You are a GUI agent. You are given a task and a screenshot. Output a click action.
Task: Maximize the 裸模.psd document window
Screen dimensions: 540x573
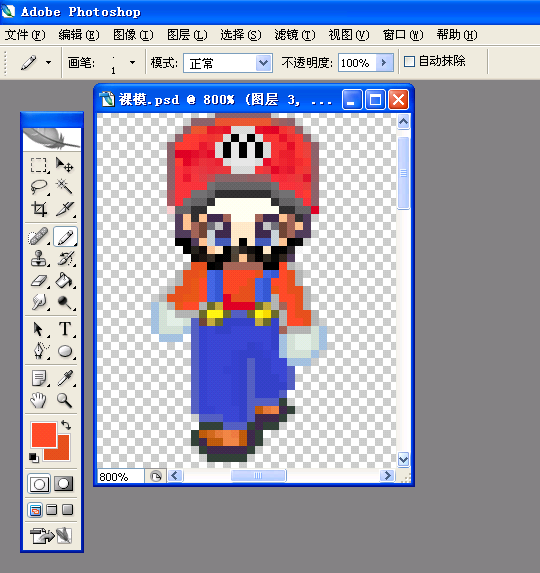tap(375, 99)
